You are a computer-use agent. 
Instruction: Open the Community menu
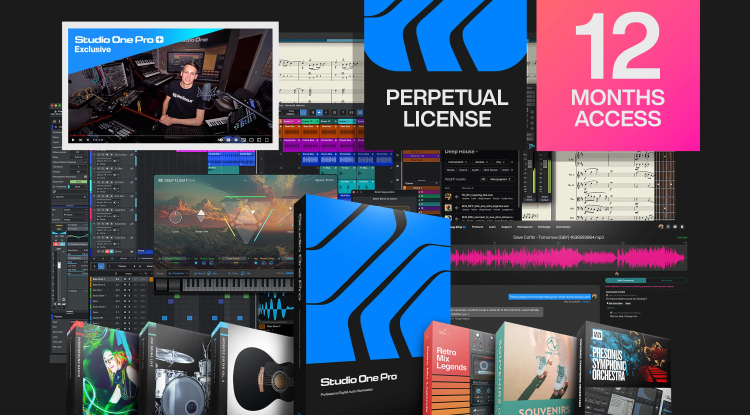point(565,227)
